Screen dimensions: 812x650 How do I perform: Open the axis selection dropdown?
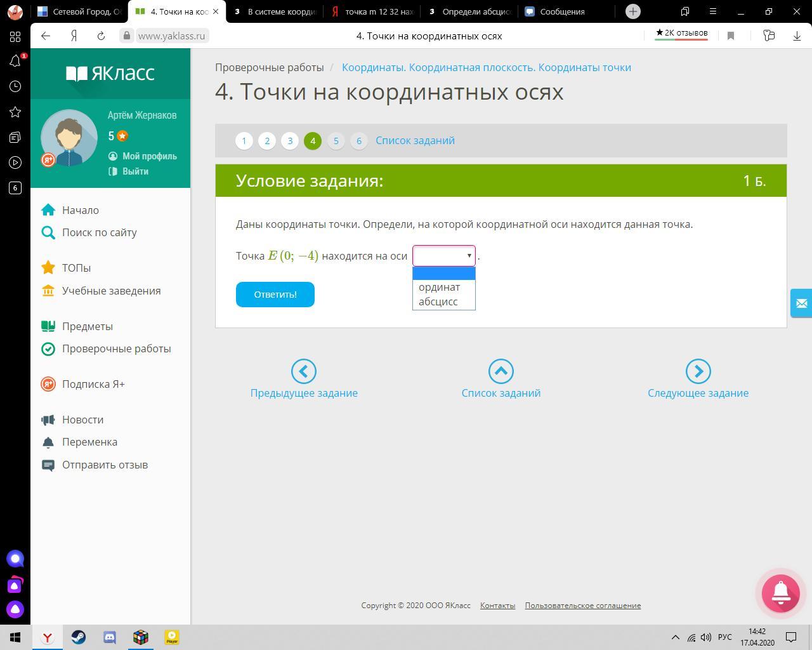444,256
